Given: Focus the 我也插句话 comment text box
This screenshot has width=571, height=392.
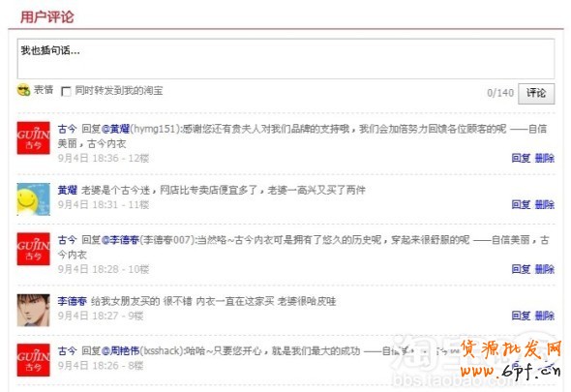Looking at the screenshot, I should 285,59.
